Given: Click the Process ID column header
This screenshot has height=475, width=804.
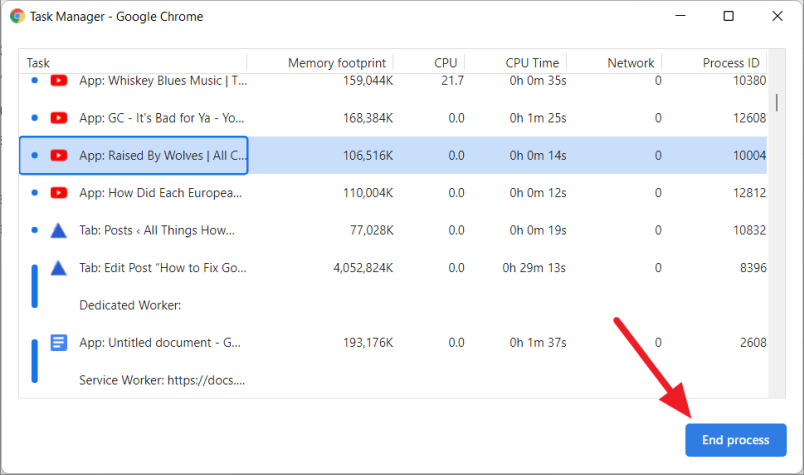Looking at the screenshot, I should [730, 63].
